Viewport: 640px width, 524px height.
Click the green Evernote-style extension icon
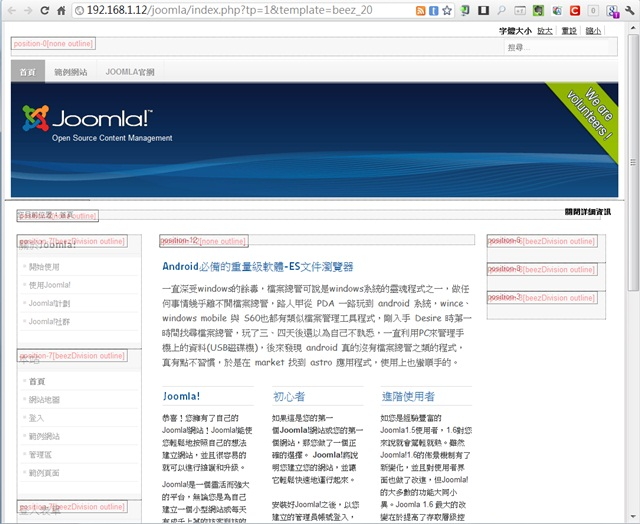coord(538,11)
